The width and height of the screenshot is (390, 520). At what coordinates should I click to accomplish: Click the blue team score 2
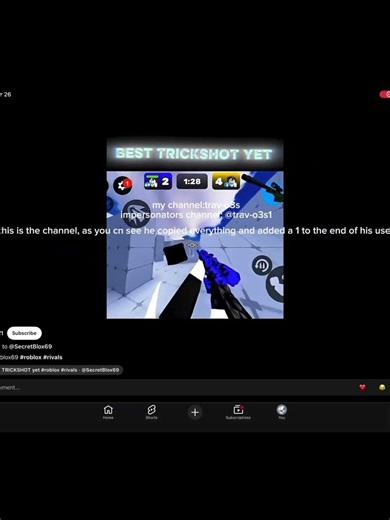pyautogui.click(x=158, y=182)
